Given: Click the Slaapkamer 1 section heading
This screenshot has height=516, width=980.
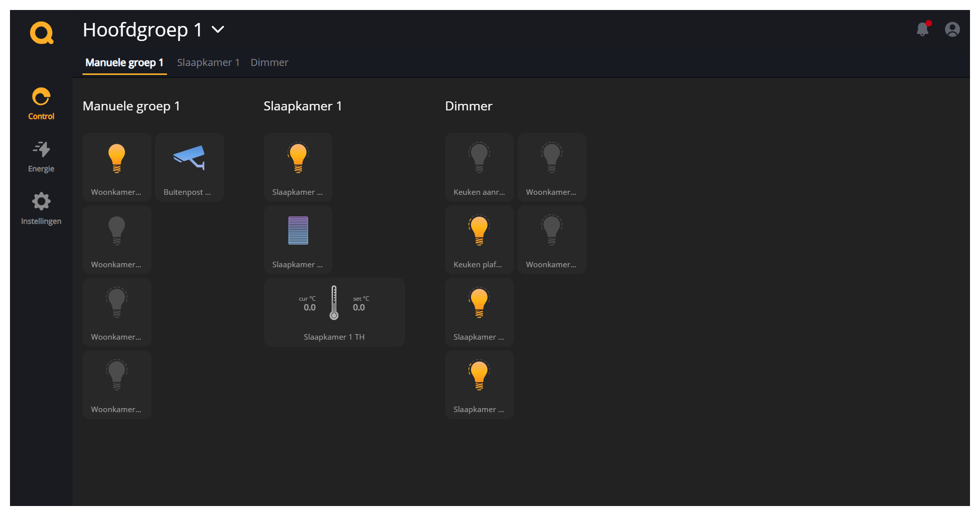Looking at the screenshot, I should point(302,106).
